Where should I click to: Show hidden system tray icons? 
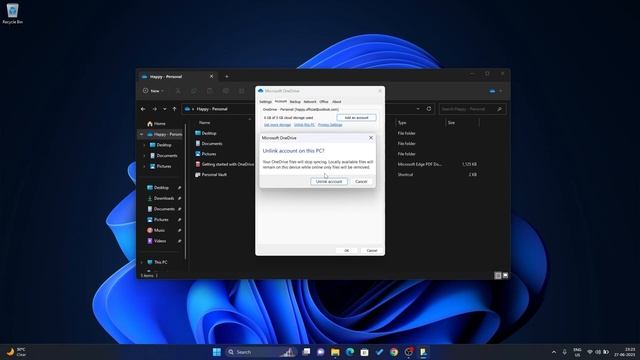click(x=554, y=352)
